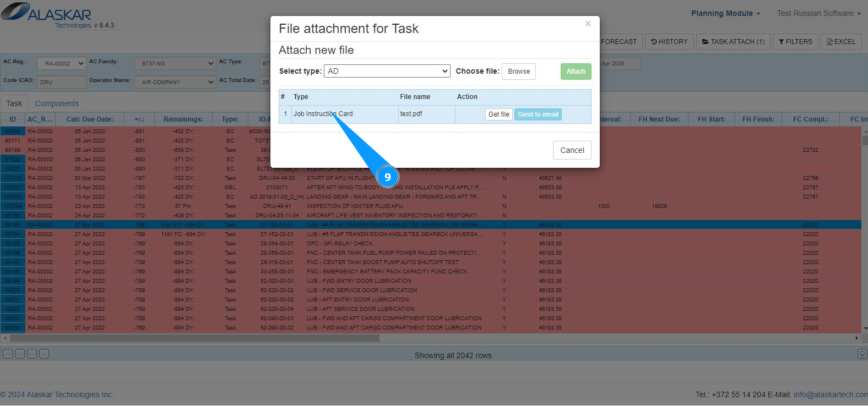Screen dimensions: 868x406
Task: Click the FORECAST button
Action: pyautogui.click(x=619, y=42)
